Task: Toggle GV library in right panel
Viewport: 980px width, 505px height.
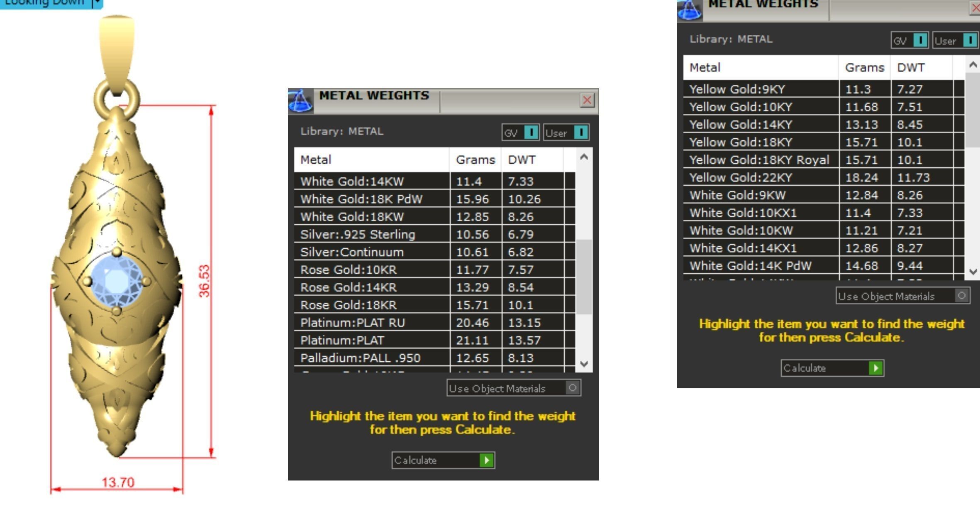Action: (x=920, y=40)
